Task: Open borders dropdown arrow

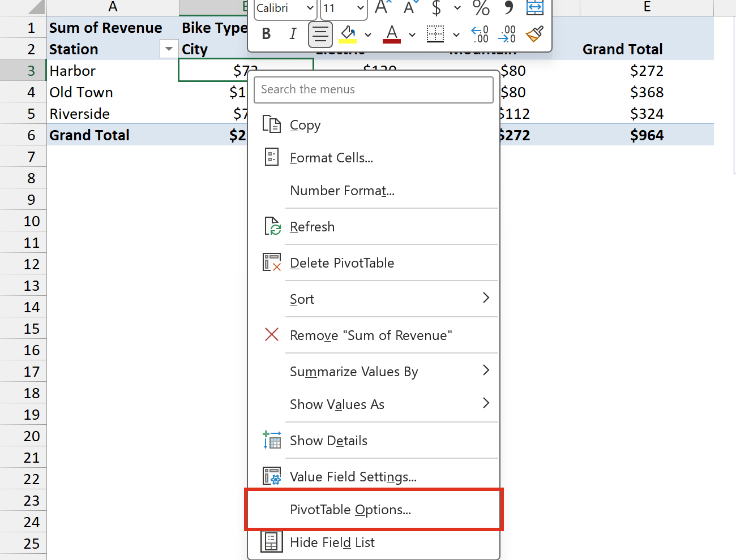Action: [456, 35]
